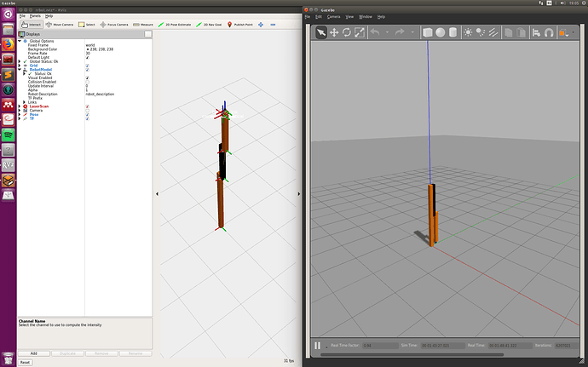Open the Gazebo Camera menu
This screenshot has width=588, height=367.
(x=333, y=17)
